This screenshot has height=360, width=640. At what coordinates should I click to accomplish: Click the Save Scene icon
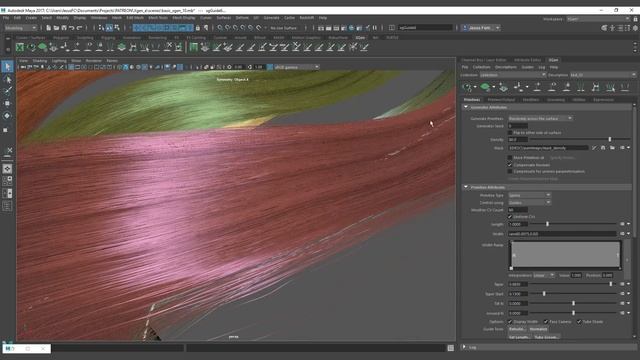pyautogui.click(x=64, y=28)
